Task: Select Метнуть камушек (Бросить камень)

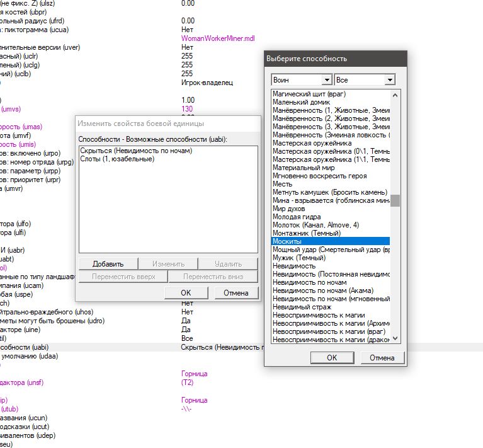Action: pyautogui.click(x=330, y=192)
